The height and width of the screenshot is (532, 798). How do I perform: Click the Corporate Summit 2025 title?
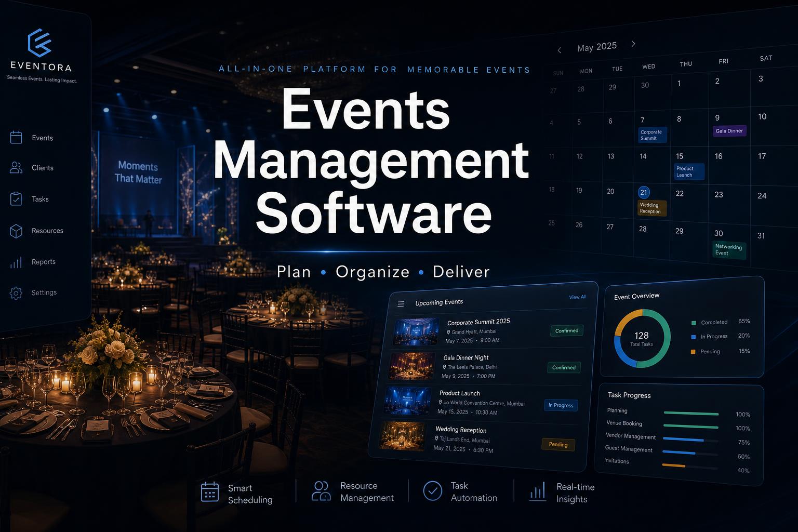pyautogui.click(x=478, y=322)
